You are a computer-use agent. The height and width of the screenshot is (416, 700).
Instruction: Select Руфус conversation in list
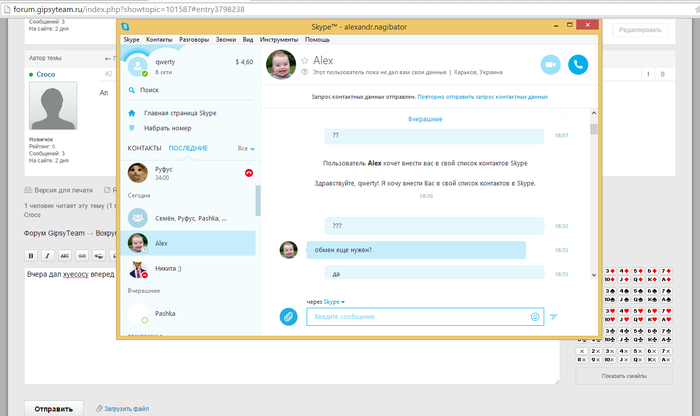point(188,173)
